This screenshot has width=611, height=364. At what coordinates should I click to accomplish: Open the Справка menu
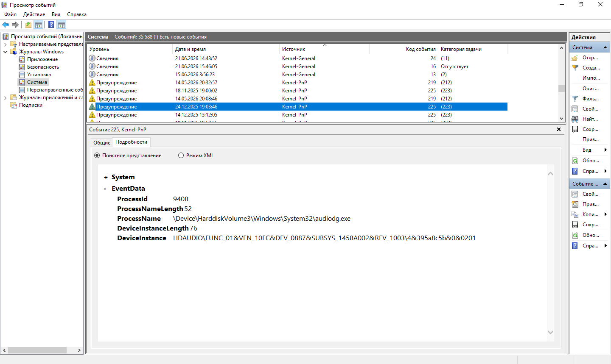click(77, 14)
